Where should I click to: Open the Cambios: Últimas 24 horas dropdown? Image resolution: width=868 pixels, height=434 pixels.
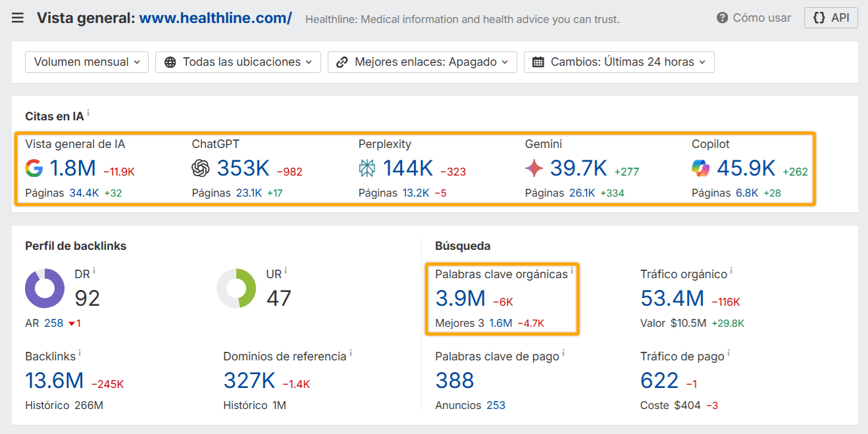619,62
